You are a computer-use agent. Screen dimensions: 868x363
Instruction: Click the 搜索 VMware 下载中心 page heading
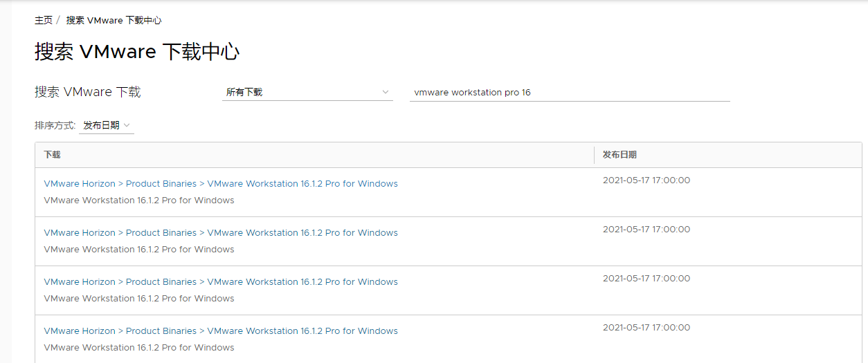(x=137, y=52)
